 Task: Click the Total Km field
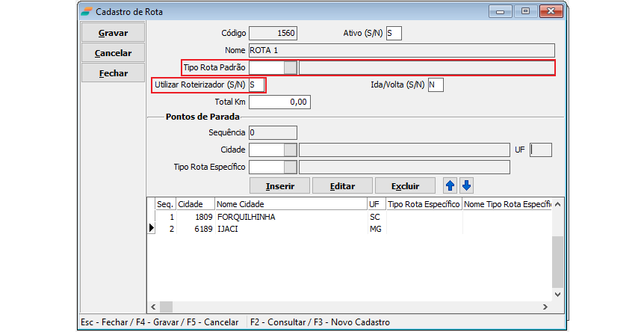click(x=279, y=102)
